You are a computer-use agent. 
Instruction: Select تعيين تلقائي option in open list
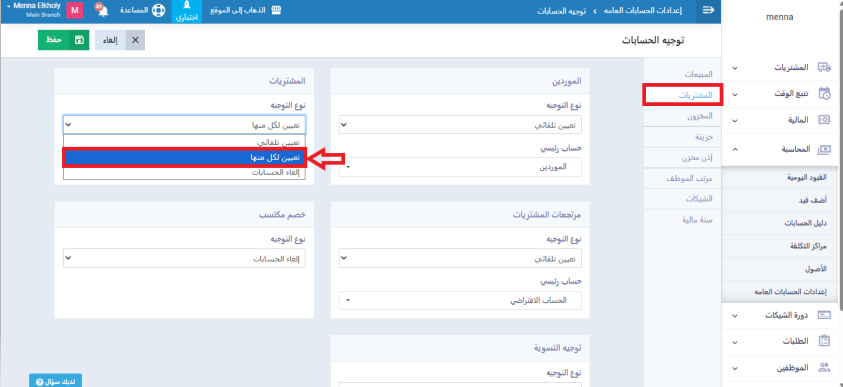(x=184, y=142)
